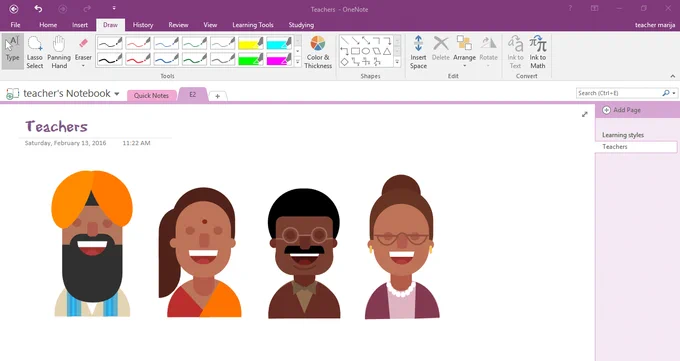
Task: Choose the Eraser tool
Action: (x=83, y=49)
